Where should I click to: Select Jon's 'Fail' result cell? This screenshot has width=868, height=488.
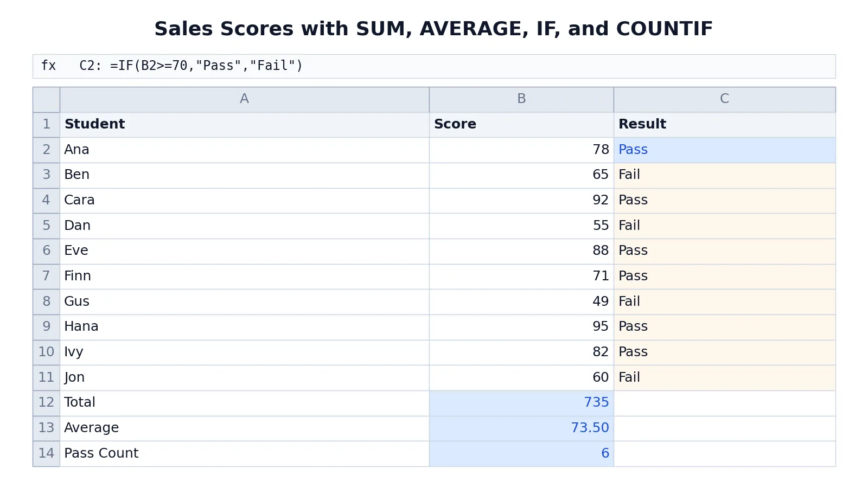click(725, 378)
